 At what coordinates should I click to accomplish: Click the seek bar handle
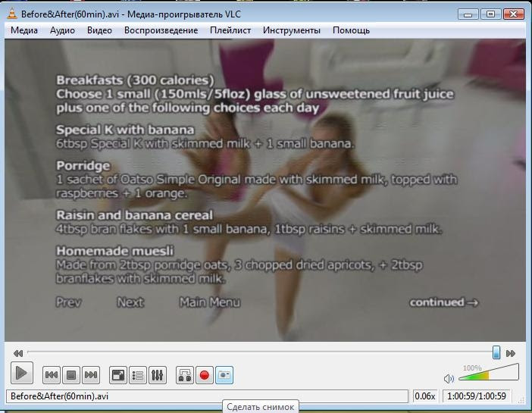pos(496,352)
